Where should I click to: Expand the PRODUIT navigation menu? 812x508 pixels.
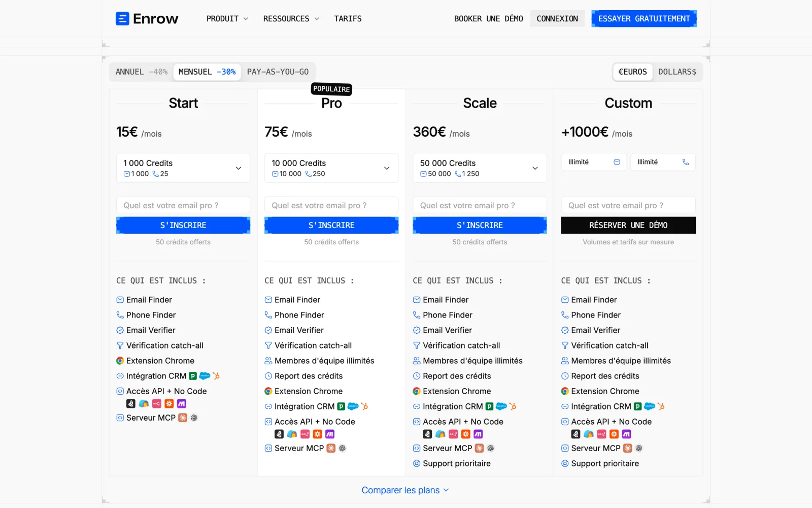click(227, 19)
